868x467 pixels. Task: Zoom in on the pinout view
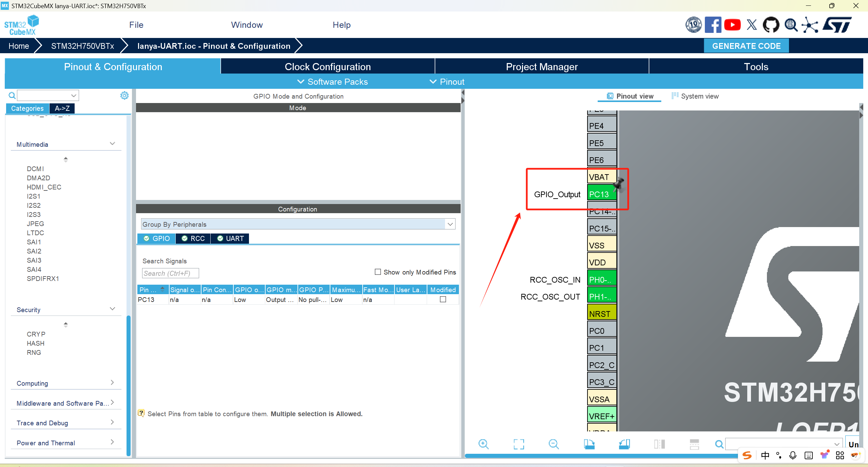click(483, 444)
